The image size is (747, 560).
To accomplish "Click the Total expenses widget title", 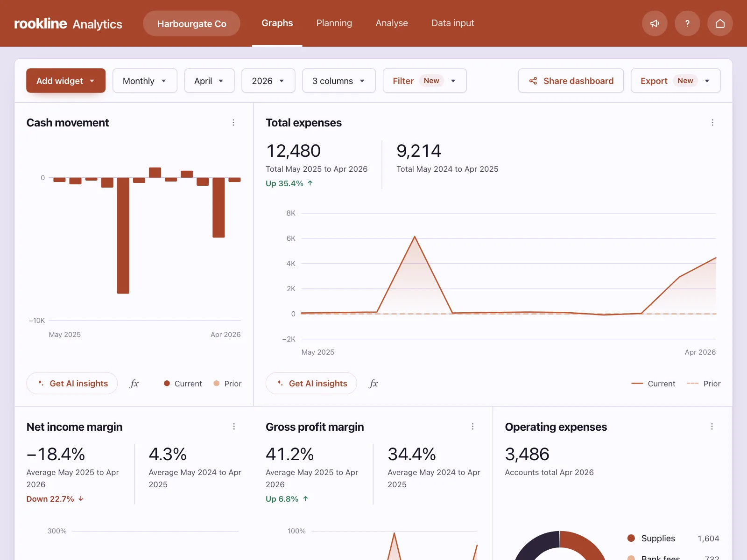I will [303, 123].
